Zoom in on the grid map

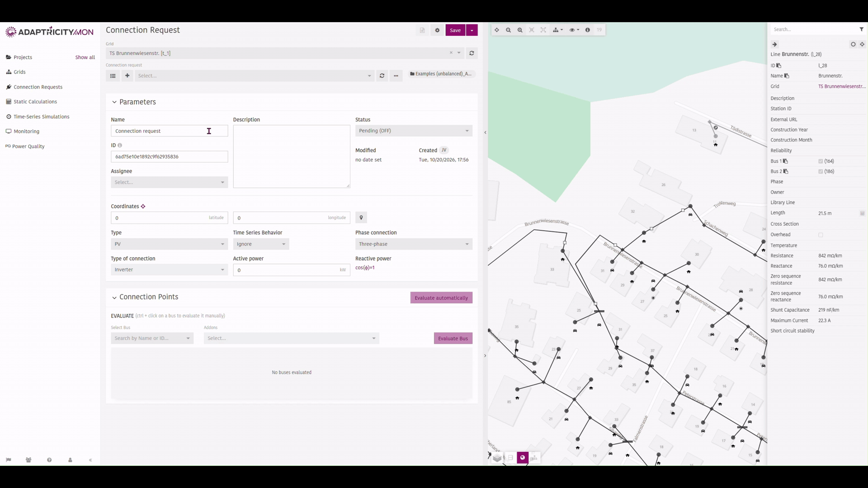520,30
